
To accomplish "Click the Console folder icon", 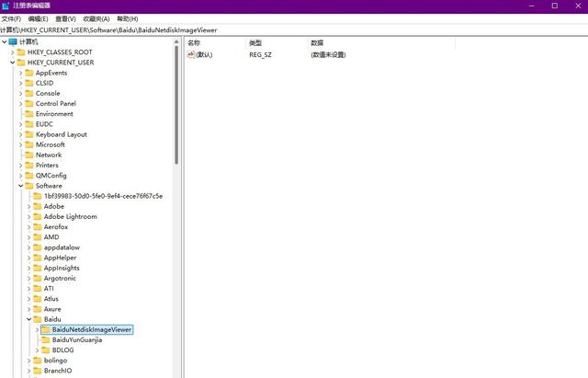I will pos(29,93).
